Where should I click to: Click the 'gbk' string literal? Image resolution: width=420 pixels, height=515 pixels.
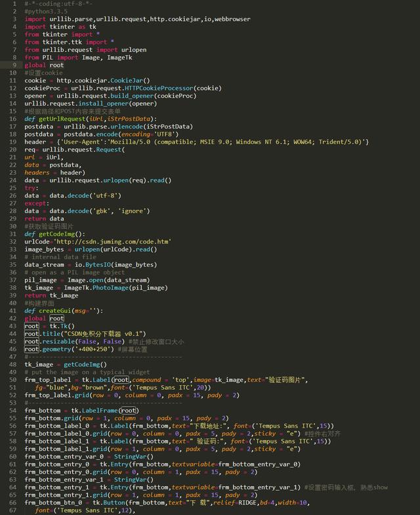102,211
